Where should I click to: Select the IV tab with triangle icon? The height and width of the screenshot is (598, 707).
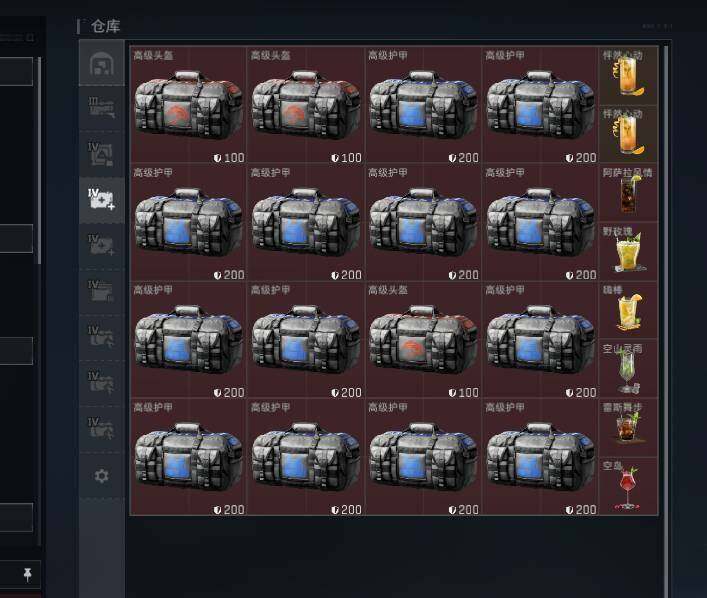[101, 154]
